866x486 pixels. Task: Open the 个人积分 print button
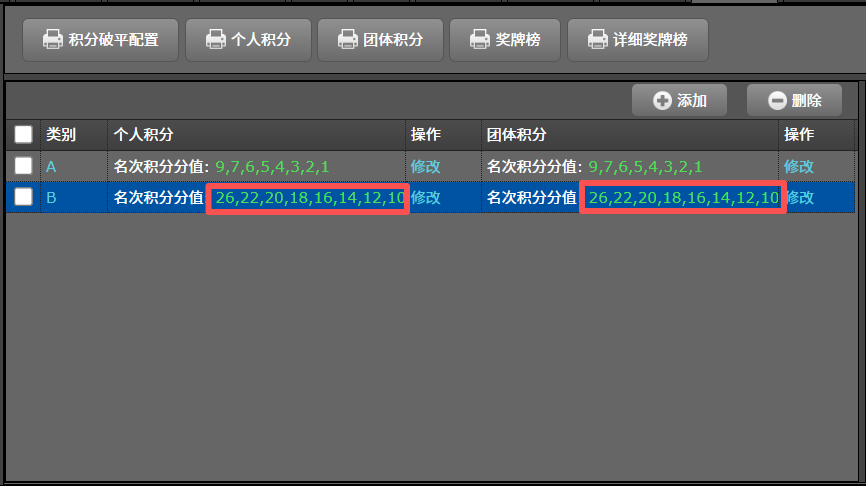pos(249,40)
